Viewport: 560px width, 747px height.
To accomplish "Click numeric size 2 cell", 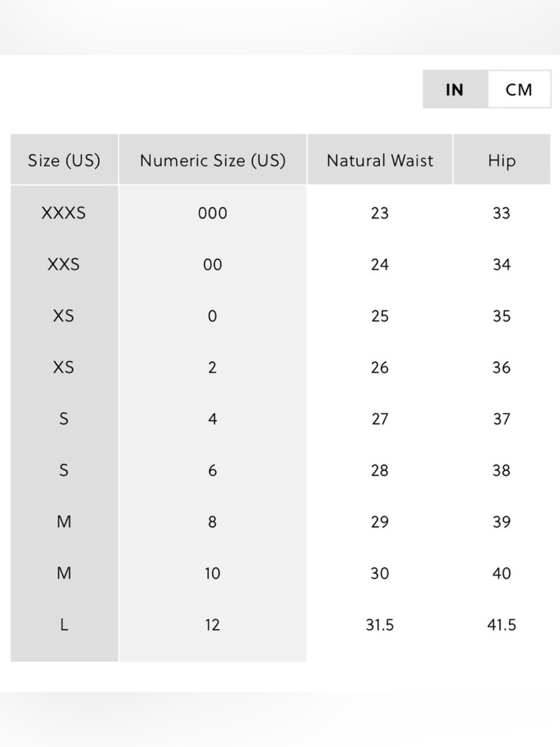I will (x=212, y=368).
